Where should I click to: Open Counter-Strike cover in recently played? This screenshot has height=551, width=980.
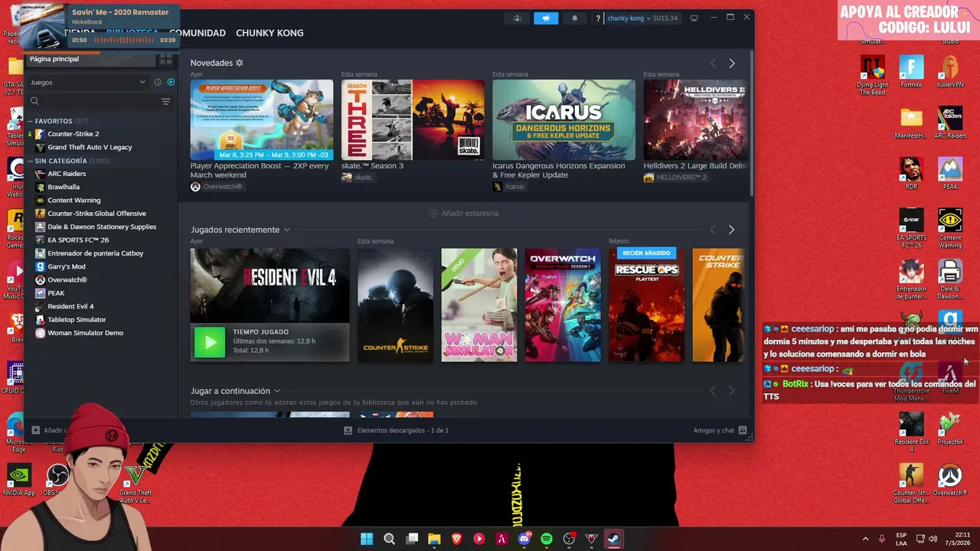[x=395, y=305]
